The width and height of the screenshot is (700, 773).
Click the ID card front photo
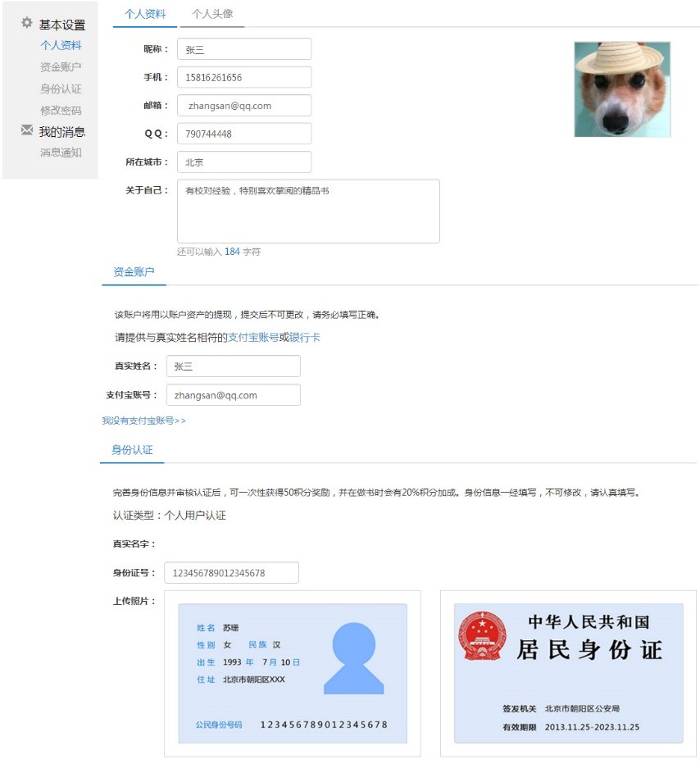[293, 674]
